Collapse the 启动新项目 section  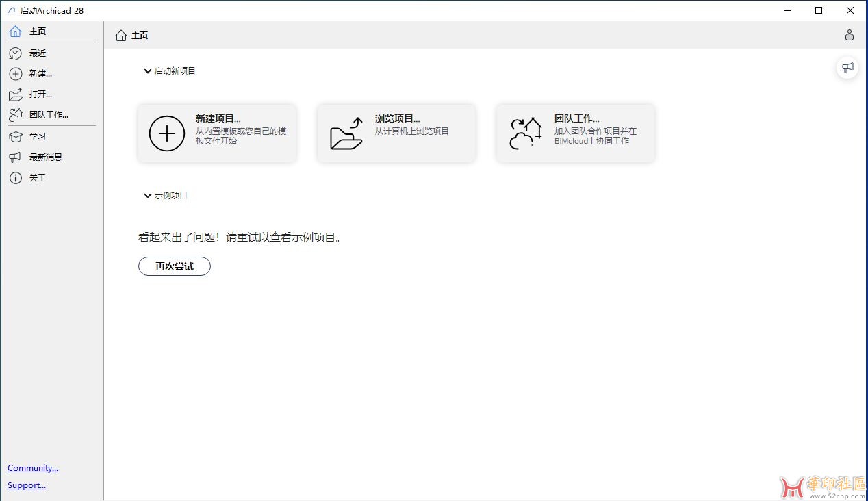tap(147, 71)
